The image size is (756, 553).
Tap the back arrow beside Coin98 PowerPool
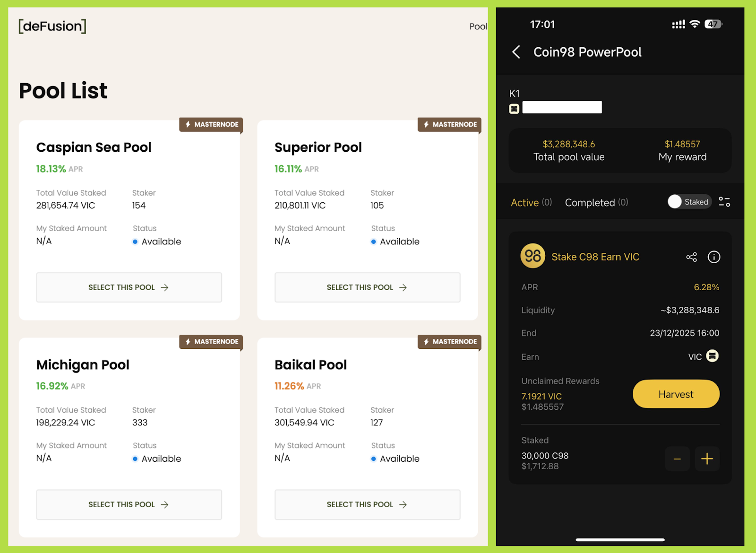(516, 52)
